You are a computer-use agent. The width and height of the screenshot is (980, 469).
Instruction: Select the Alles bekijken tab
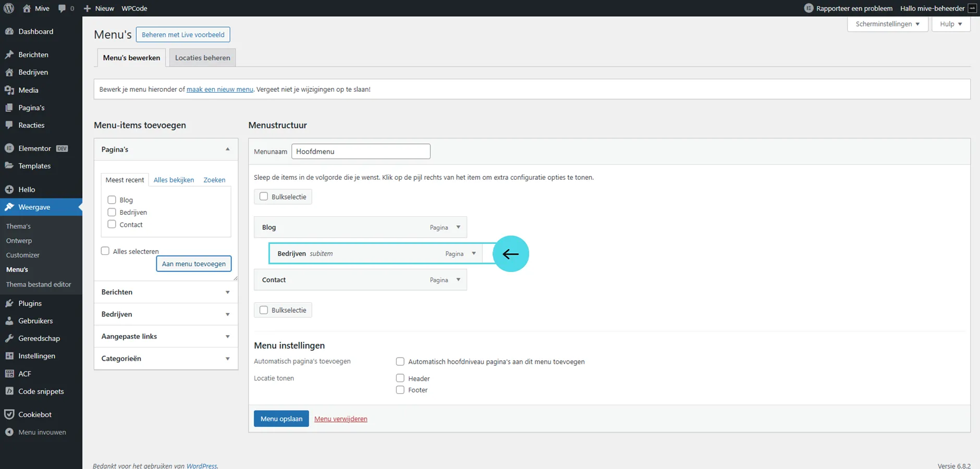click(x=174, y=180)
